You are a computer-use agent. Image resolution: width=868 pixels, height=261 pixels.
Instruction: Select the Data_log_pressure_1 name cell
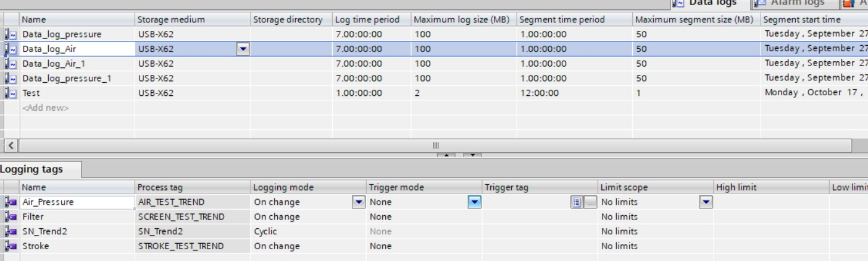(77, 78)
